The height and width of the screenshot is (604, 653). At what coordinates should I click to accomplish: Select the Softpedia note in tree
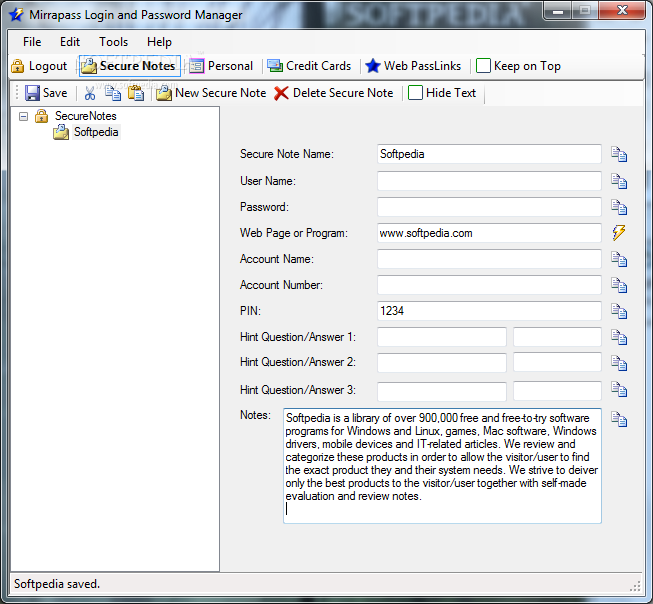(x=96, y=132)
